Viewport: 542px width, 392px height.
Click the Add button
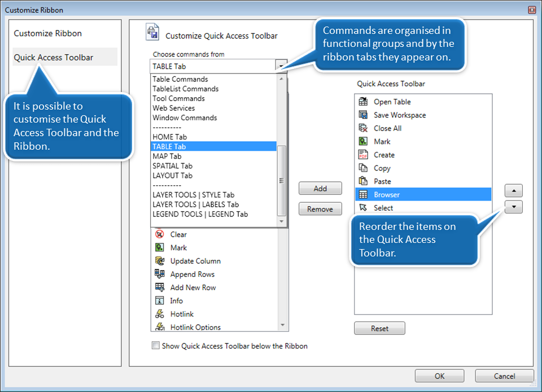pos(320,189)
